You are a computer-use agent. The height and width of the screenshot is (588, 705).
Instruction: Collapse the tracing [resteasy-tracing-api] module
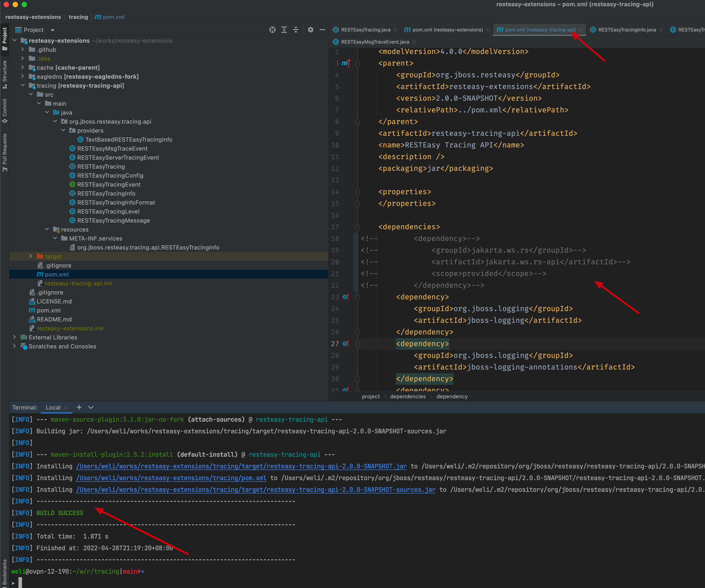(22, 86)
